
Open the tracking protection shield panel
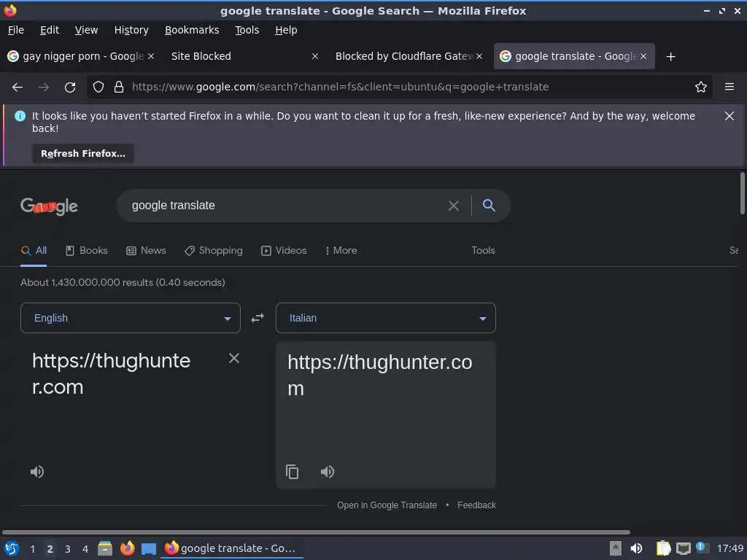pos(98,87)
